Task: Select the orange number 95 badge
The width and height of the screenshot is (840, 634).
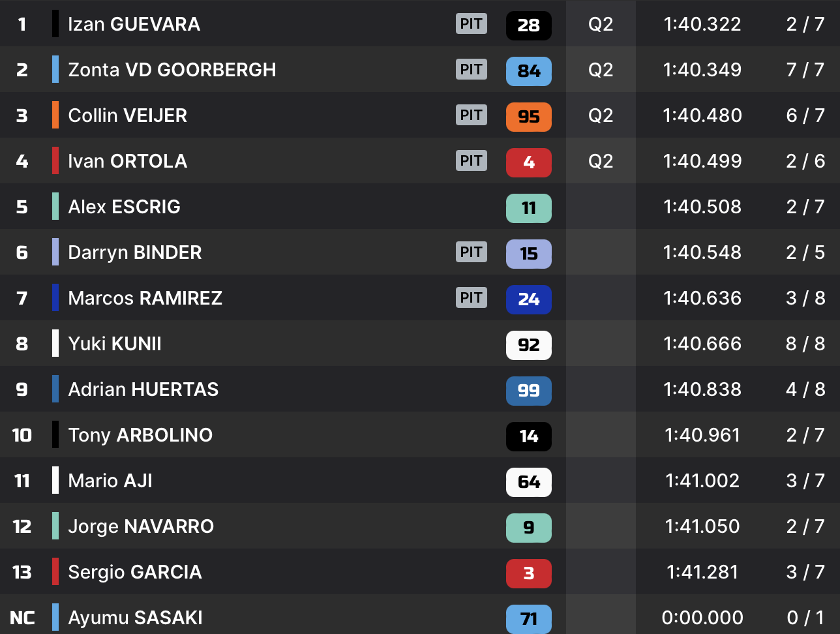Action: click(x=528, y=117)
